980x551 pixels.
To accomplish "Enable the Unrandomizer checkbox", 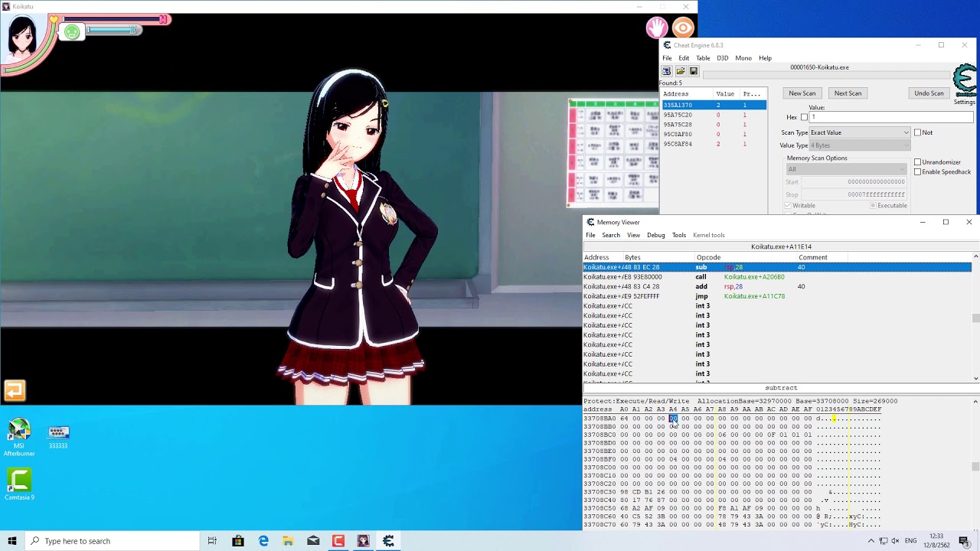I will point(917,162).
